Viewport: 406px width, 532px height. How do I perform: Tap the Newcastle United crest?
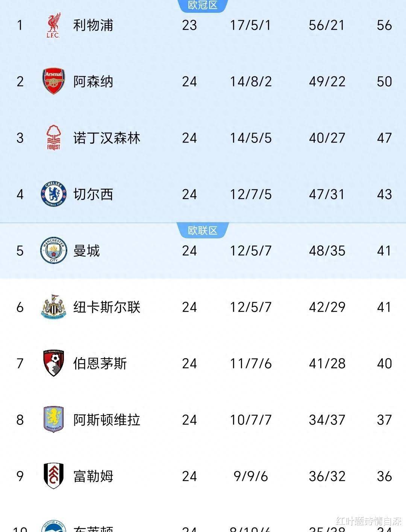pos(53,307)
